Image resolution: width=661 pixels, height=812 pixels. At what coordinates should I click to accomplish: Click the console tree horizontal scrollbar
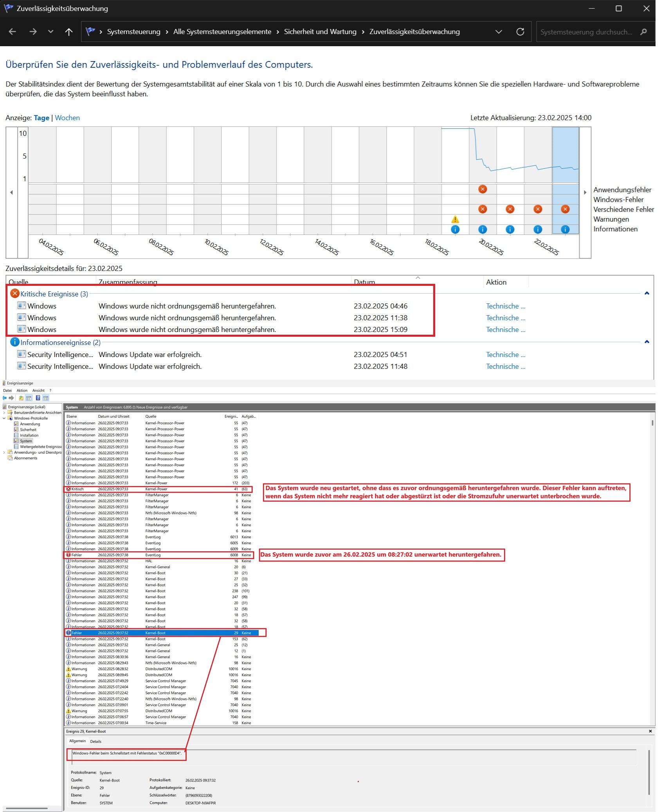tap(27, 808)
